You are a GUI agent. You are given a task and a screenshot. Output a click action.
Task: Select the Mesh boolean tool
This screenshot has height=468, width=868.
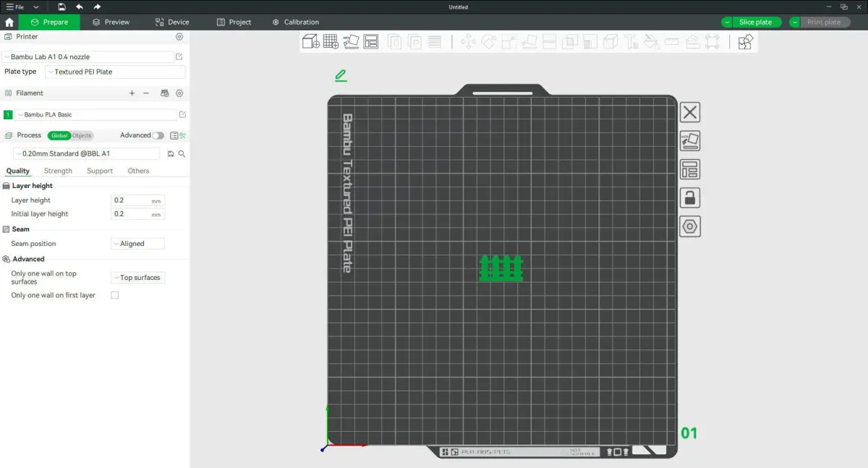(570, 42)
